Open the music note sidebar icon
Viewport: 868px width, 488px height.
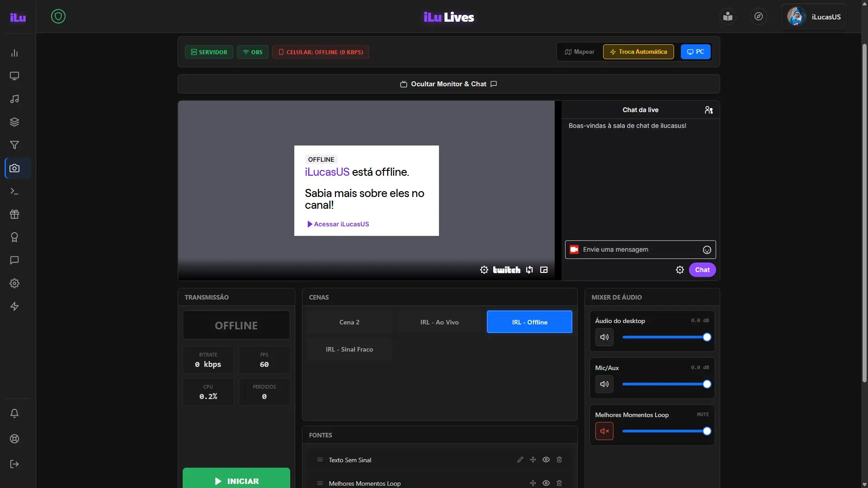coord(14,99)
